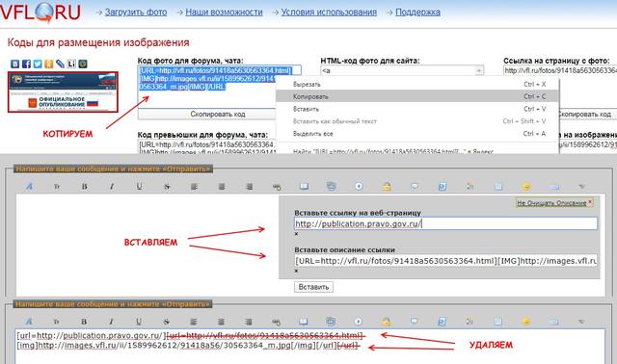The height and width of the screenshot is (364, 617).
Task: Toggle italic in the upper message editor
Action: [x=112, y=187]
